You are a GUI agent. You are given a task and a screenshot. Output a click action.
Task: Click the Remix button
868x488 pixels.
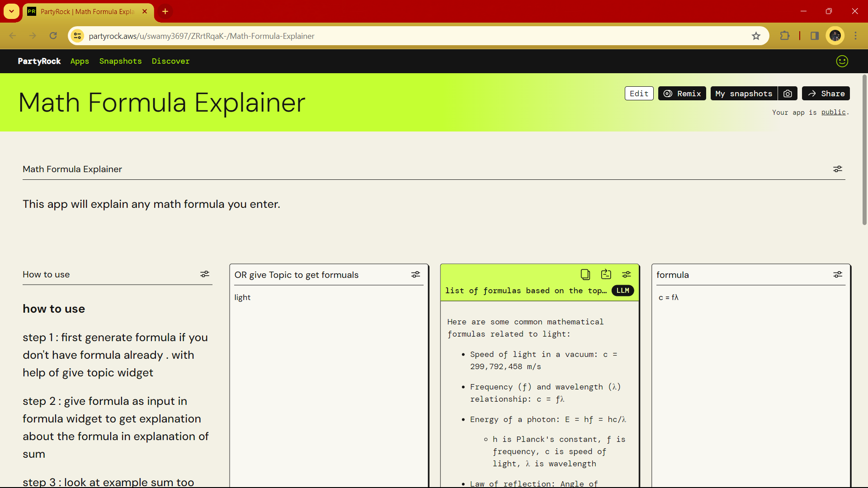[682, 94]
